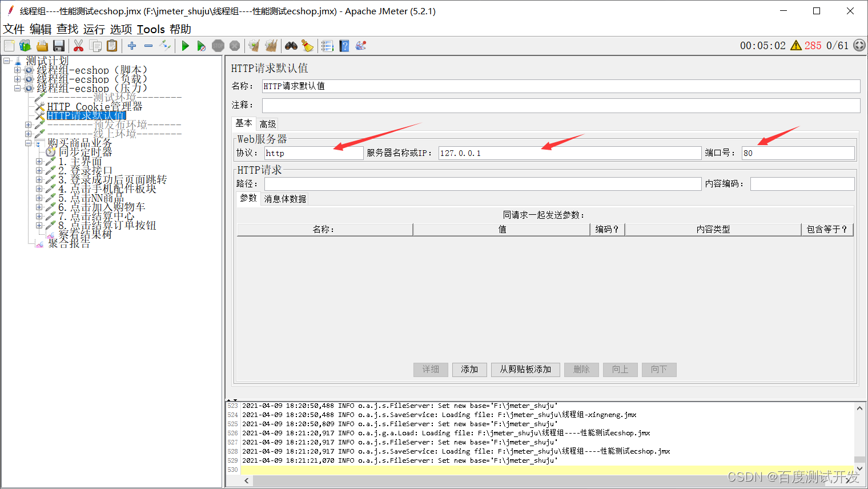
Task: Expand the 8. 点击结算订单按钮 sampler
Action: [x=39, y=225]
